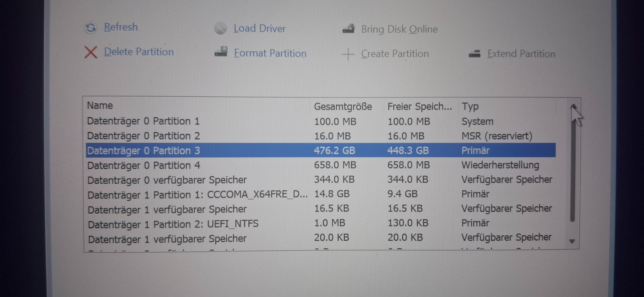This screenshot has height=297, width=644.
Task: Choose the Format Partition link
Action: 270,53
